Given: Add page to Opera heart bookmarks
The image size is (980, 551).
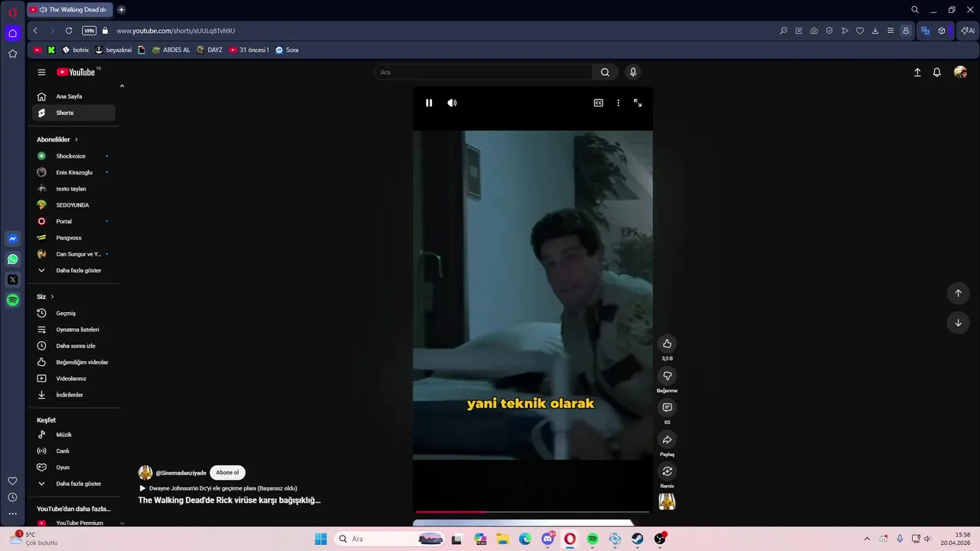Looking at the screenshot, I should [x=860, y=31].
